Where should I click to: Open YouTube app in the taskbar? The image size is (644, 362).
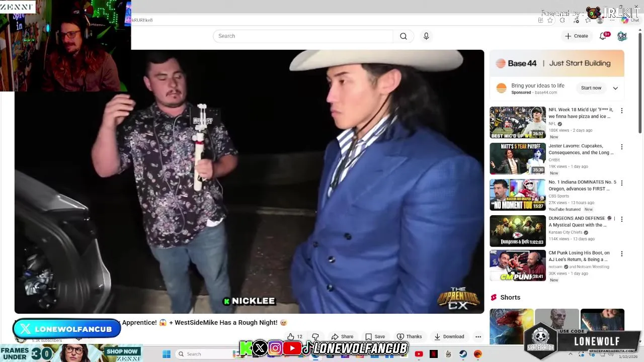[419, 354]
